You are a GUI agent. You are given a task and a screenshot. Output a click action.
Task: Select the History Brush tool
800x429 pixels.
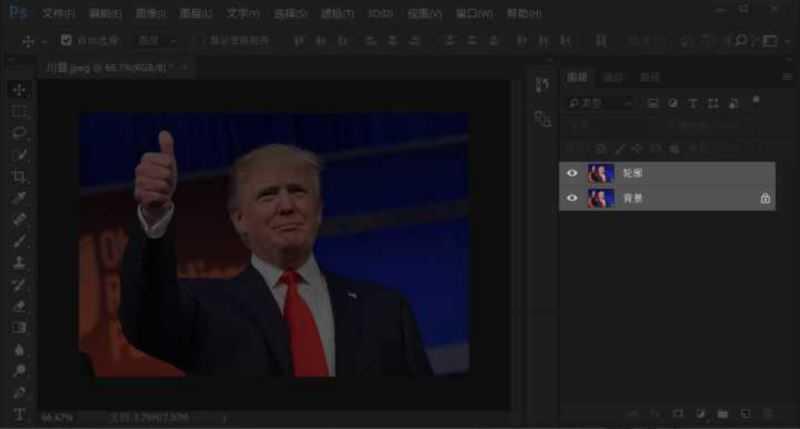pyautogui.click(x=19, y=285)
